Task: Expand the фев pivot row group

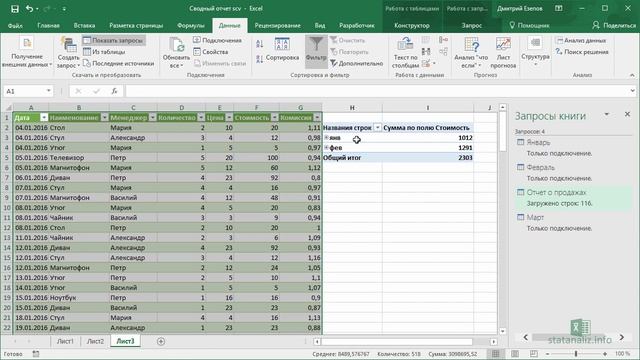Action: (x=326, y=147)
